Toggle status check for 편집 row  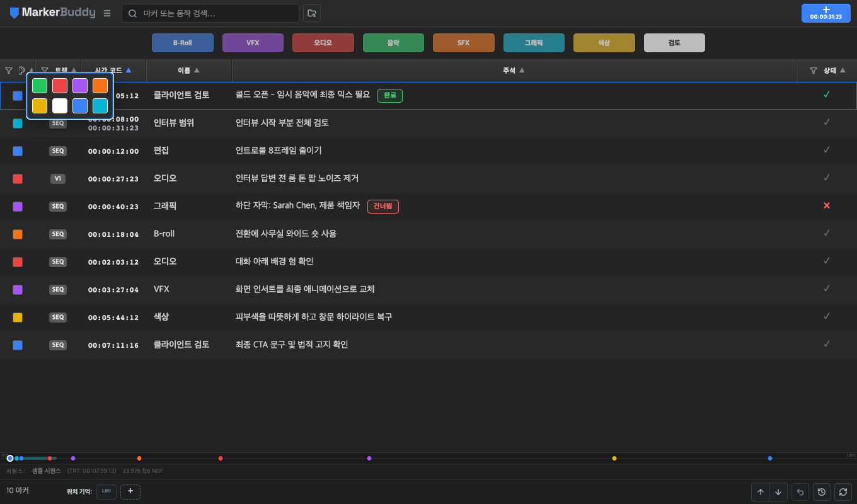tap(827, 150)
